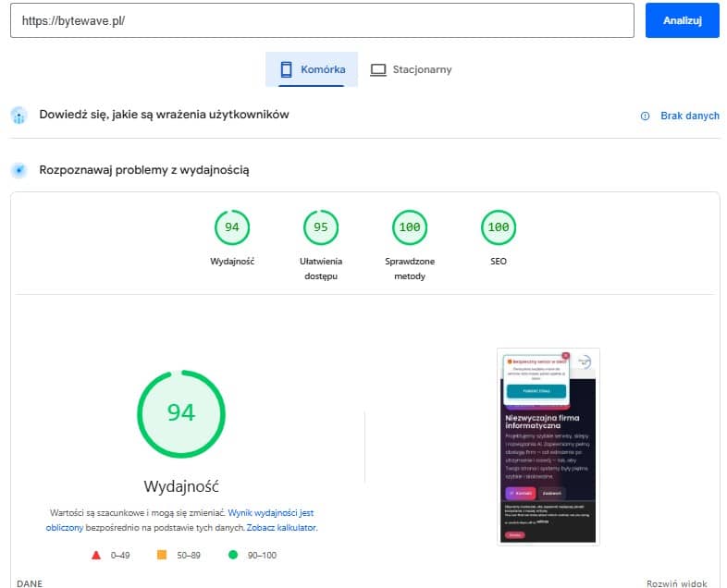The height and width of the screenshot is (588, 727).
Task: Click the 90–100 legend range text
Action: click(262, 555)
